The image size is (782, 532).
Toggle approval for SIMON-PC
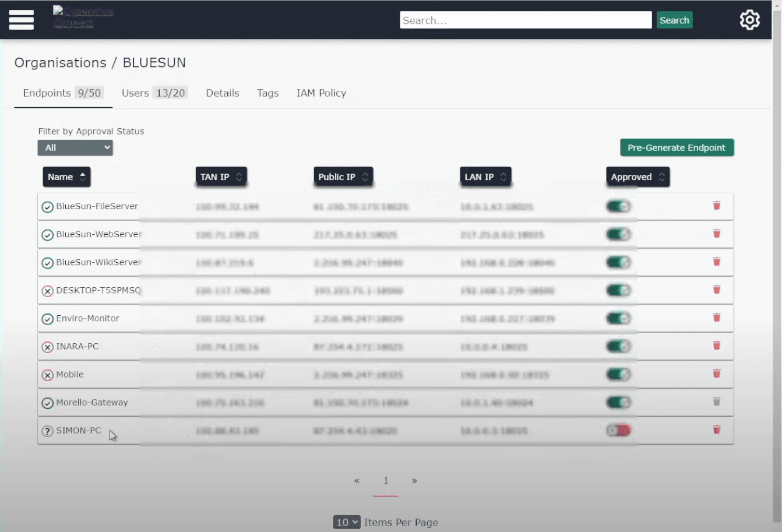click(618, 431)
